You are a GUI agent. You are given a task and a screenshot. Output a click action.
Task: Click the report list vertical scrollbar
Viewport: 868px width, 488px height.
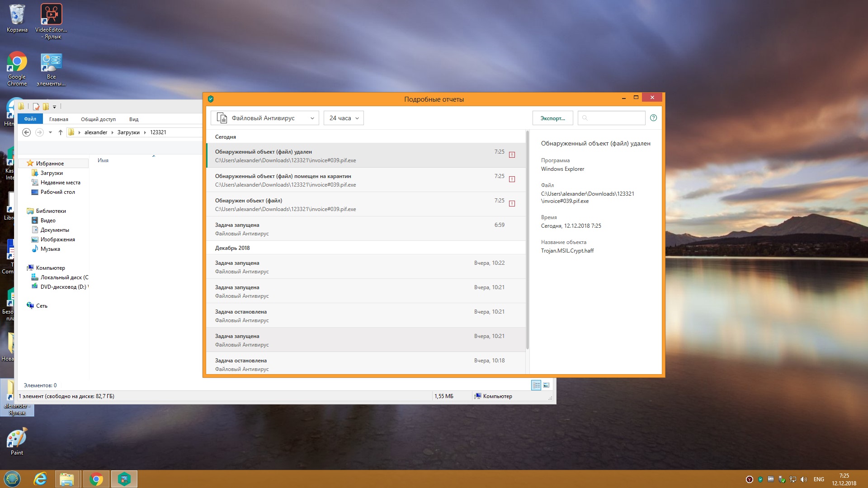(x=527, y=239)
